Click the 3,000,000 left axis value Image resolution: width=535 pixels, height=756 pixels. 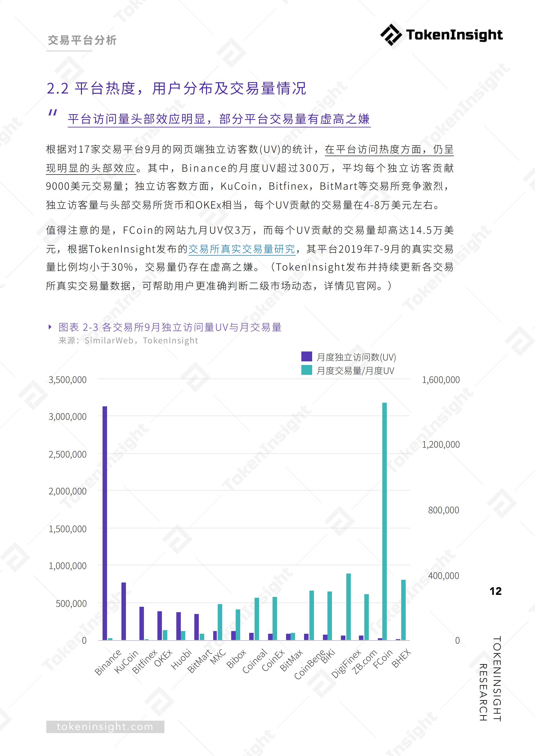point(67,417)
